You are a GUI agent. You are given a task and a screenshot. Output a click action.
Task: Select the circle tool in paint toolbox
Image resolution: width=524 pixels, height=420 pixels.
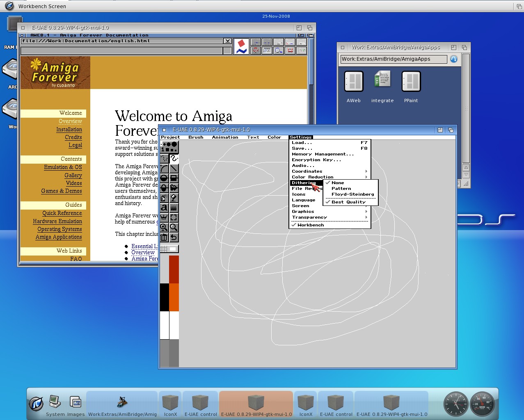tap(164, 178)
